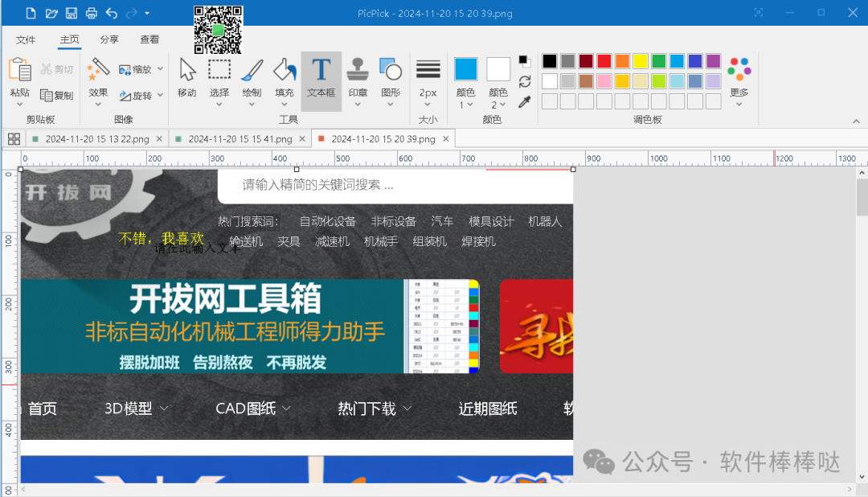
Task: Pick the eyedropper color picker tool
Action: click(x=525, y=102)
